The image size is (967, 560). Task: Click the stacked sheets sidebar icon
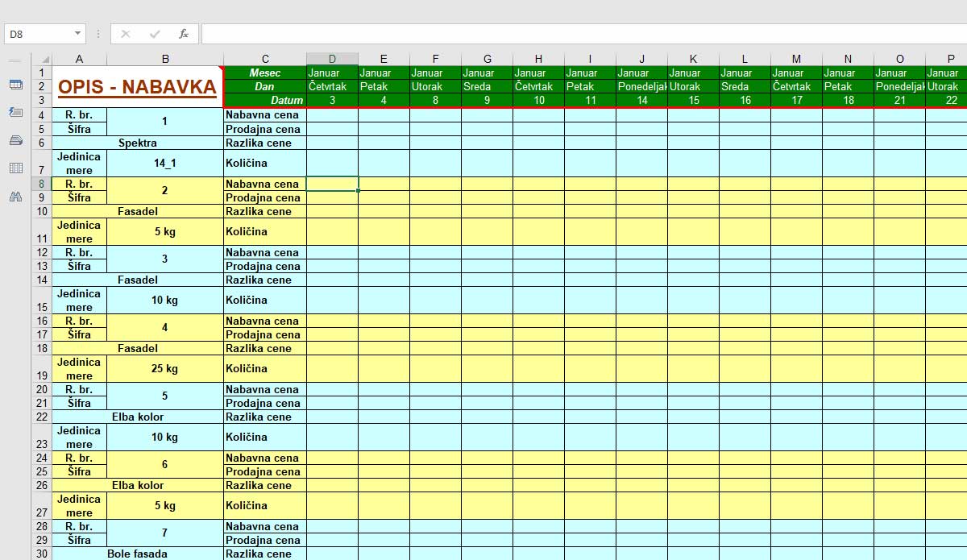tap(15, 140)
